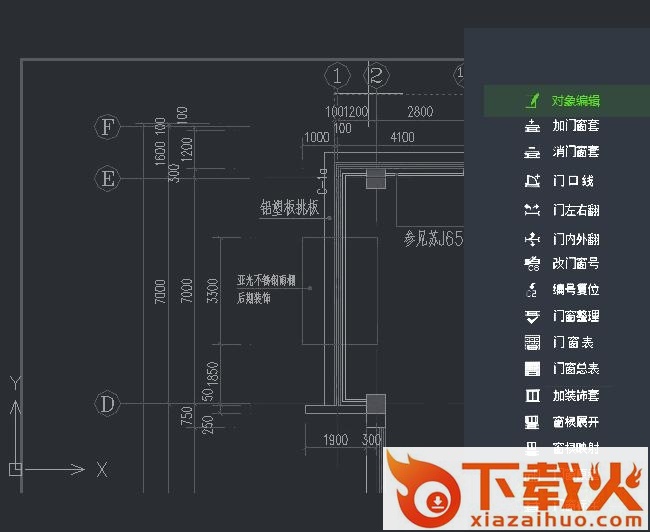The width and height of the screenshot is (650, 532).
Task: Click the 门口线 icon
Action: tap(532, 181)
